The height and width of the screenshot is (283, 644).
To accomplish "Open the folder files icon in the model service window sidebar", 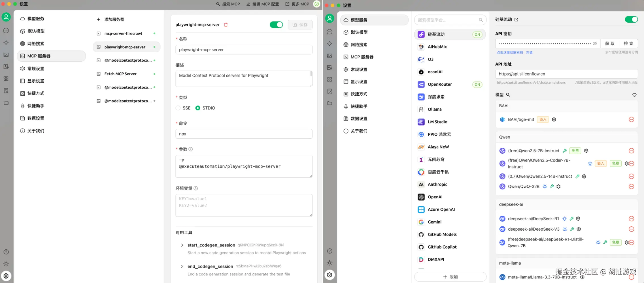I will click(330, 103).
